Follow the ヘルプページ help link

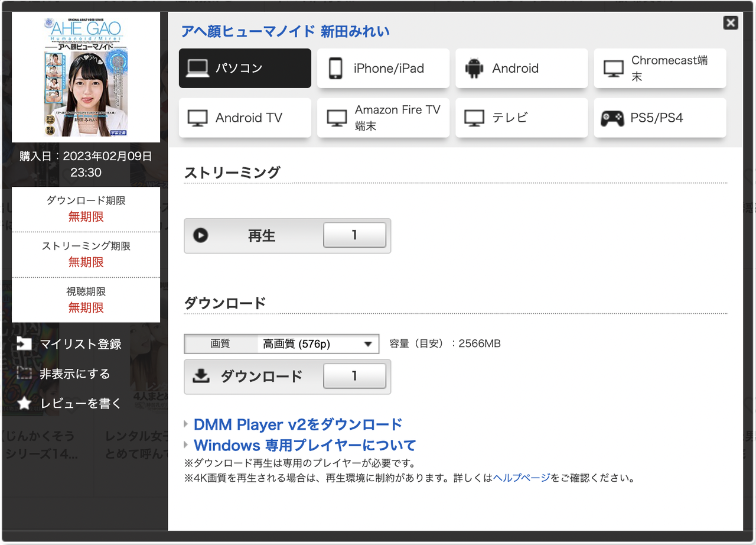[x=522, y=478]
